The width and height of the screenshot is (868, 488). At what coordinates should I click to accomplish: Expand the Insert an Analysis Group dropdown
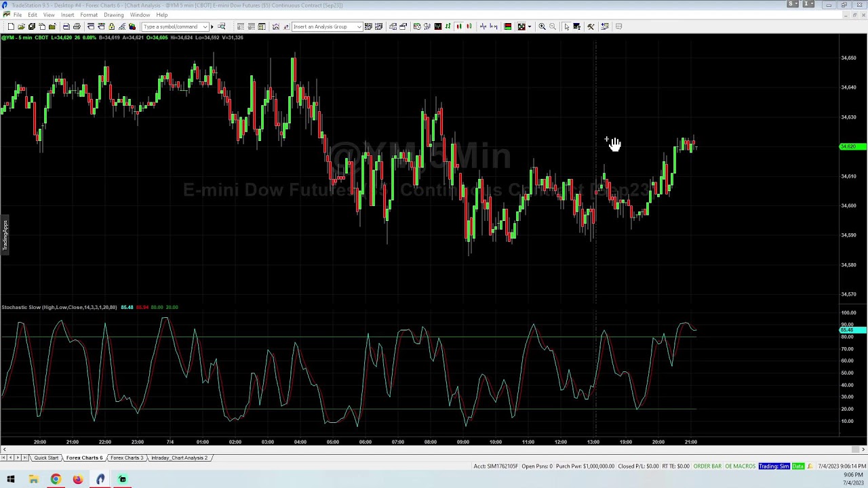(359, 26)
